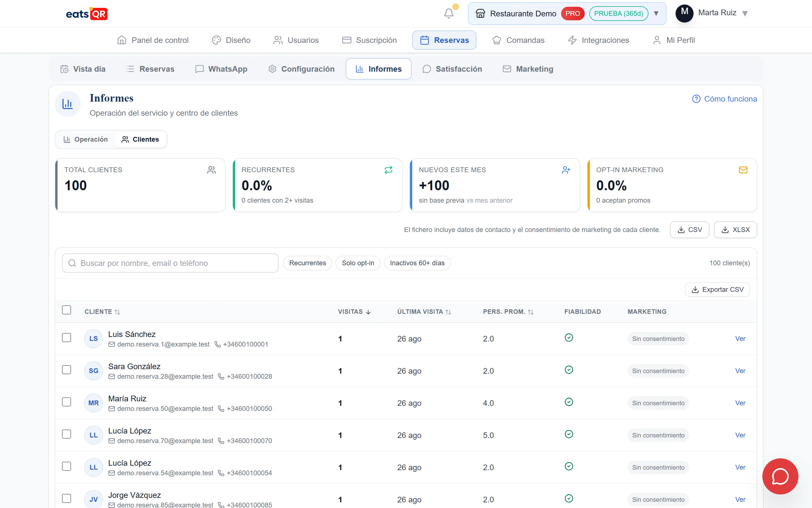Open the Panel de control menu
The image size is (812, 508).
click(153, 40)
